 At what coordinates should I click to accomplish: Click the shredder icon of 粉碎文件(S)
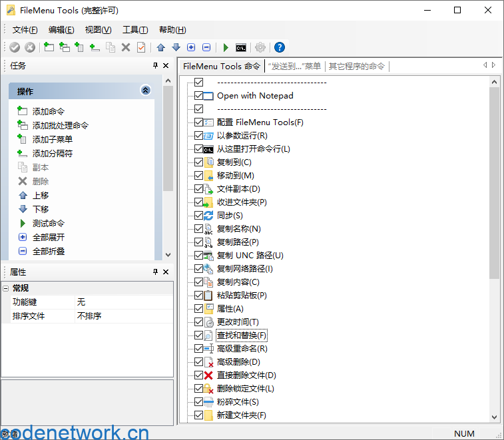click(x=208, y=402)
